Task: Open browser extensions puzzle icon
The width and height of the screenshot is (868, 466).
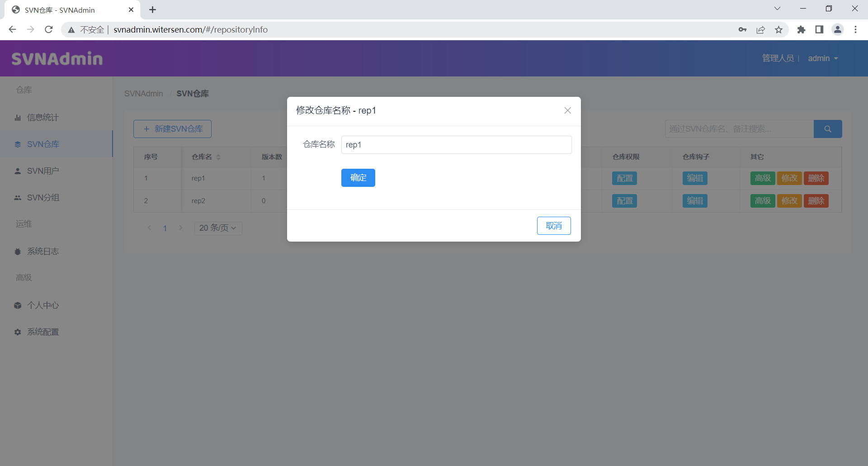Action: 801,29
